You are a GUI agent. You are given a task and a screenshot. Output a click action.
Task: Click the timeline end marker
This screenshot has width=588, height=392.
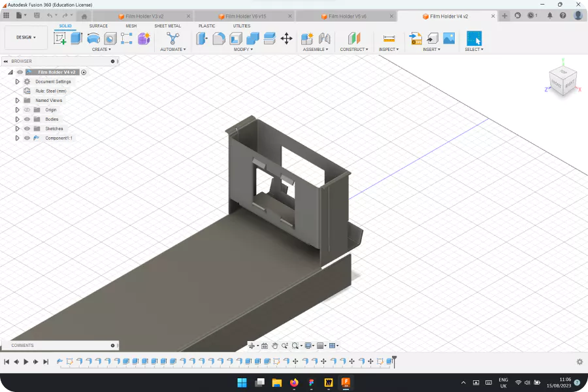click(x=394, y=361)
